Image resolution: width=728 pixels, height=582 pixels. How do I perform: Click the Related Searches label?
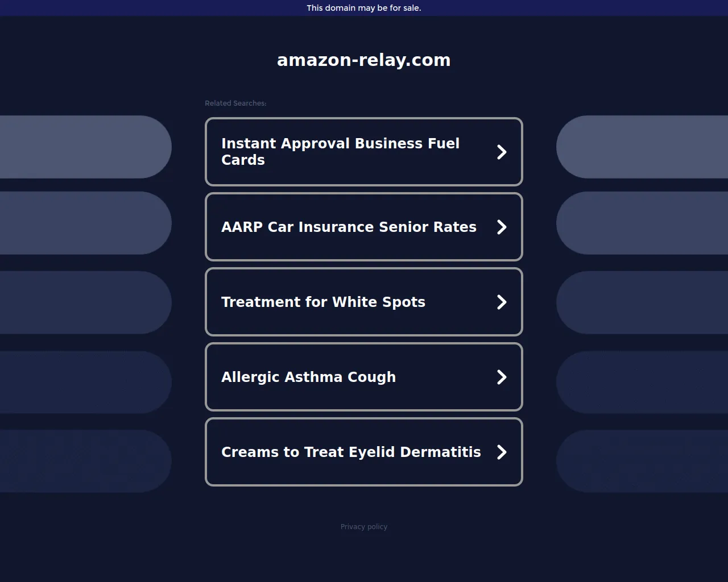coord(235,103)
